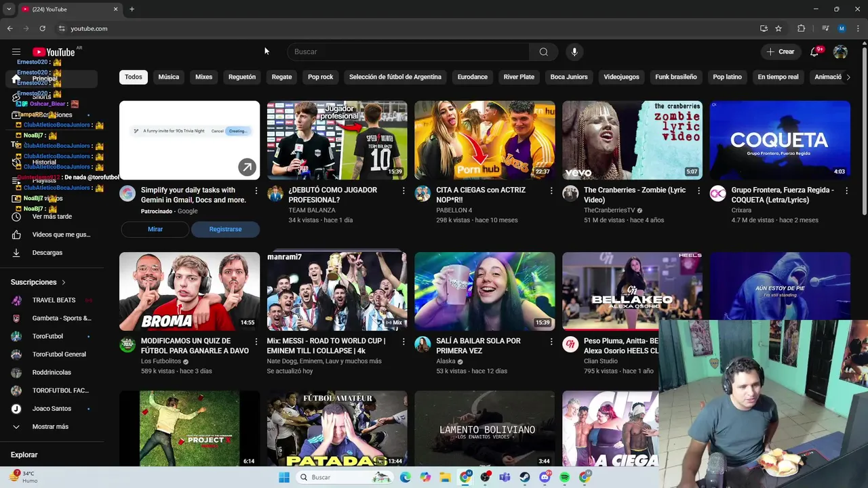868x488 pixels.
Task: Select Selección de fútbol de Argentina chip
Action: click(x=395, y=77)
